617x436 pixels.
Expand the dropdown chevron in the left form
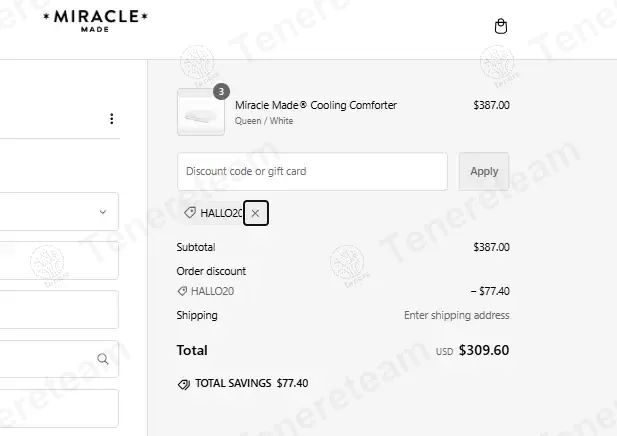pos(103,212)
